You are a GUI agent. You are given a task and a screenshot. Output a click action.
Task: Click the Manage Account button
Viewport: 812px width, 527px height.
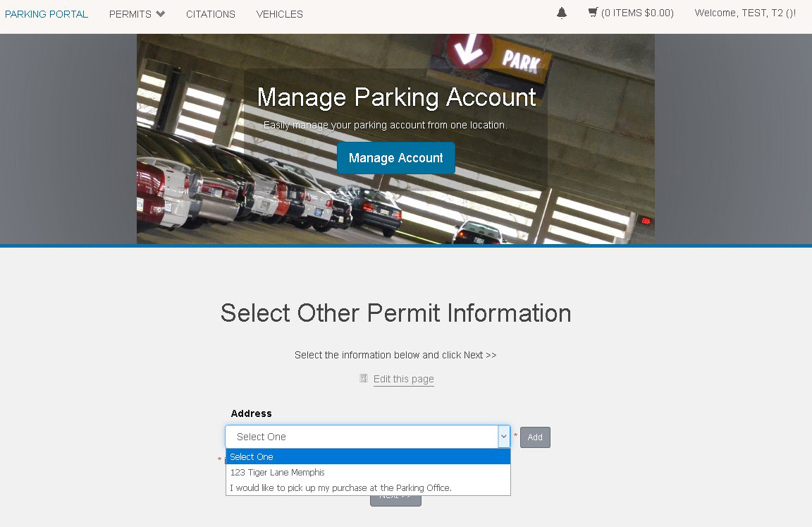coord(395,158)
